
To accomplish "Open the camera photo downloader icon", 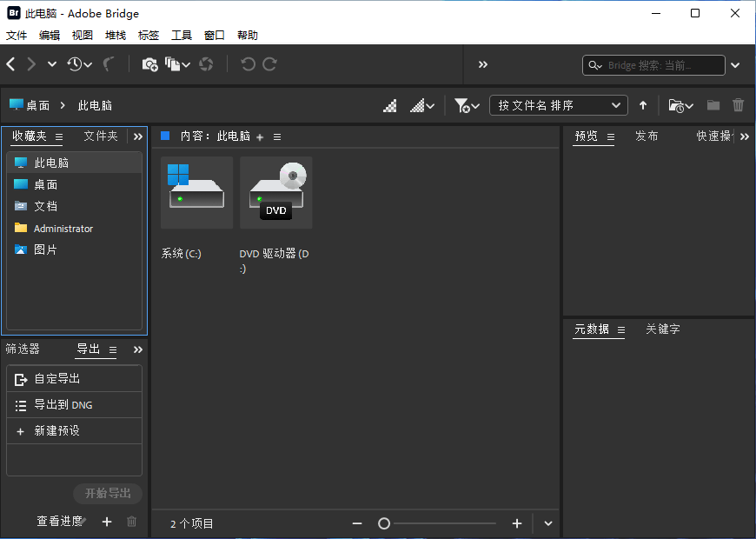I will pos(149,63).
